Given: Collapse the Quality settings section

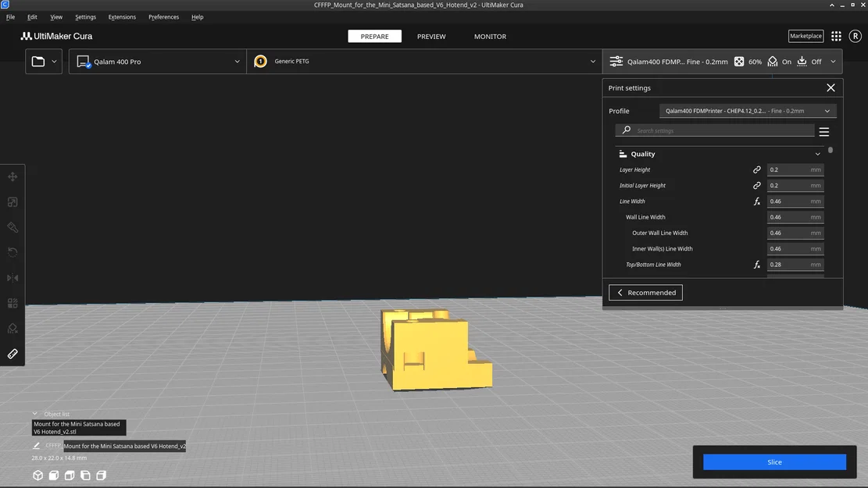Looking at the screenshot, I should (817, 154).
